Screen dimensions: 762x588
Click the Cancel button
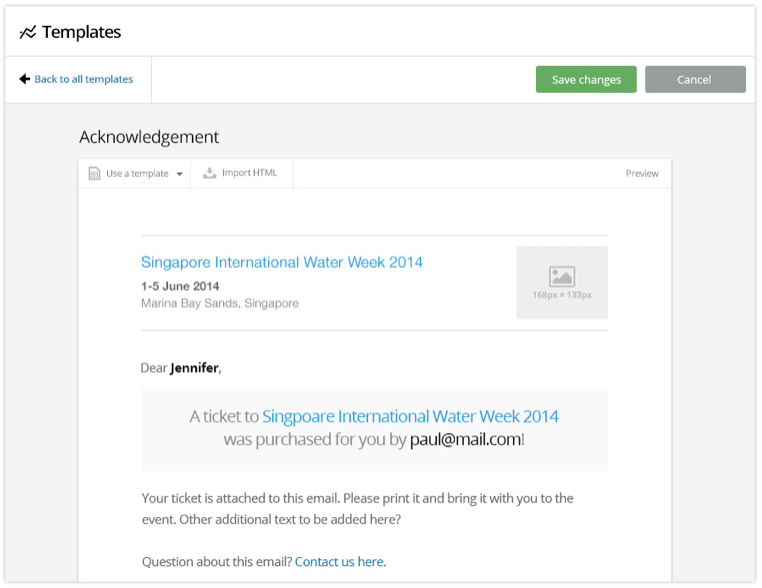(x=694, y=79)
